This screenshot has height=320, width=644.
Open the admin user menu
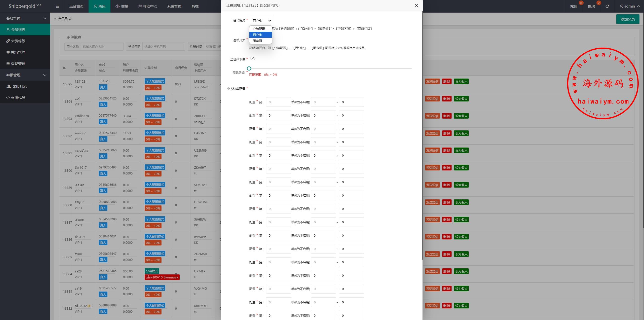[630, 6]
